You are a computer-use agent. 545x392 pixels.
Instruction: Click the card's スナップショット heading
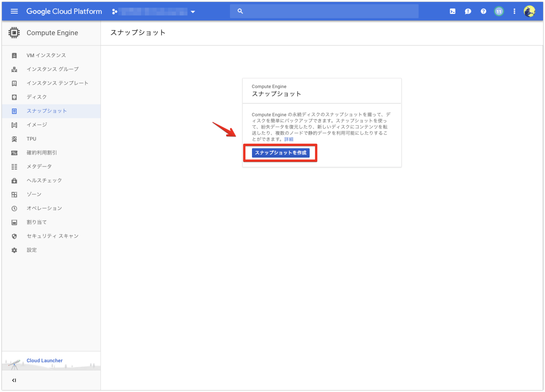(276, 94)
